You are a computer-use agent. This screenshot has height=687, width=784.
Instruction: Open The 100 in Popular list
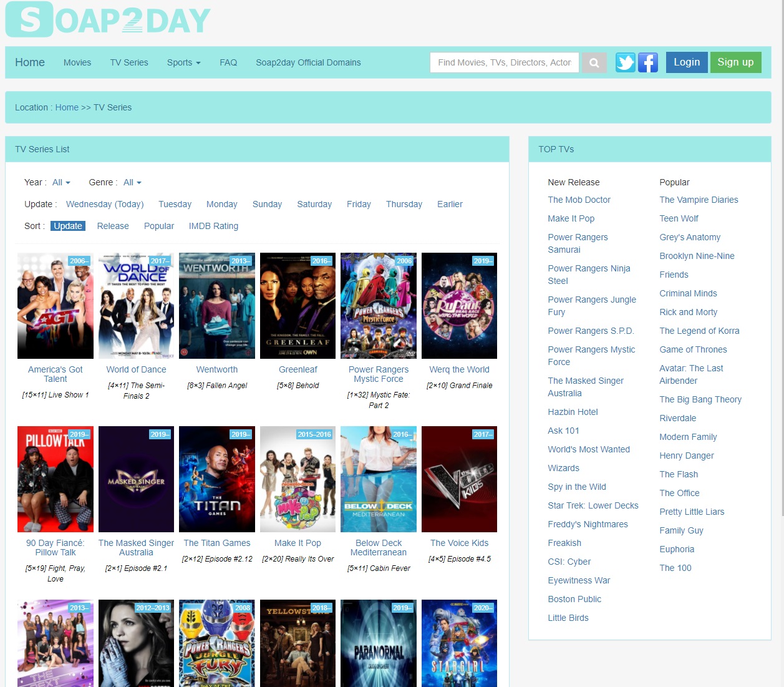click(675, 568)
